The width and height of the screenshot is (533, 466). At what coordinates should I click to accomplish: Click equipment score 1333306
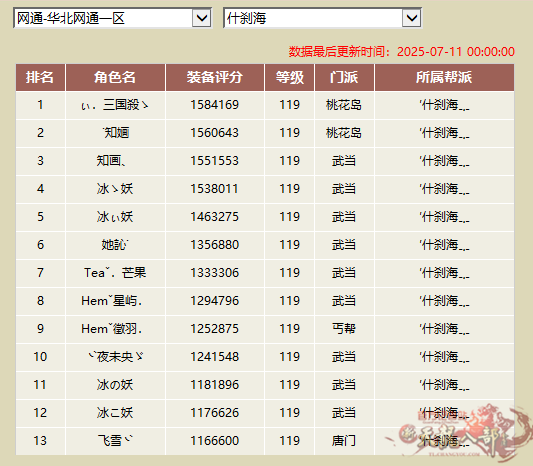click(214, 273)
